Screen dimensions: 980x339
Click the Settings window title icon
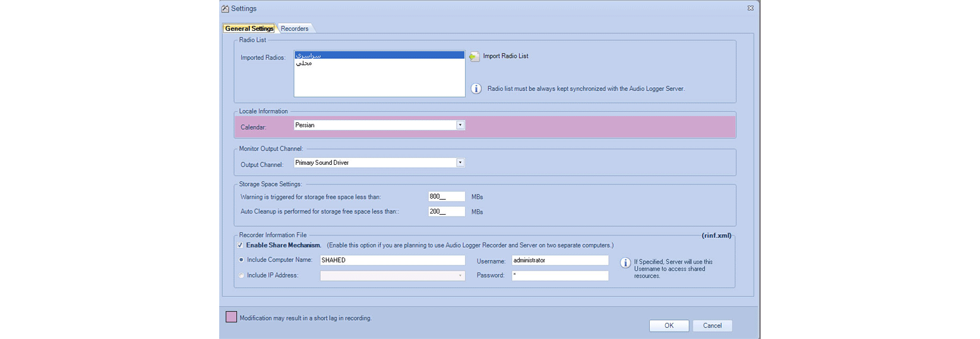tap(225, 9)
